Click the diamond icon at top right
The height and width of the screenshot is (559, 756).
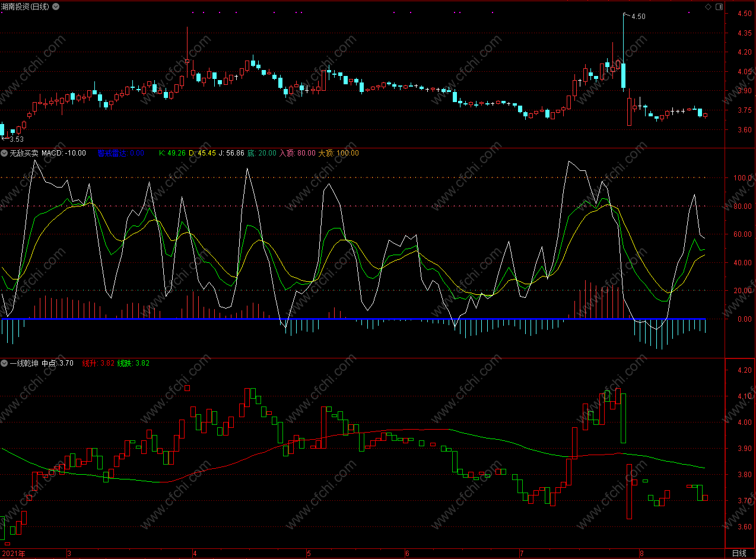tap(708, 7)
